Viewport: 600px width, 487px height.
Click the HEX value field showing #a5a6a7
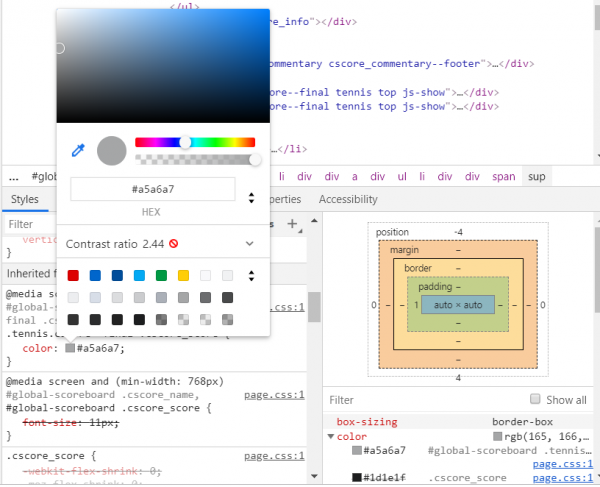(x=153, y=189)
